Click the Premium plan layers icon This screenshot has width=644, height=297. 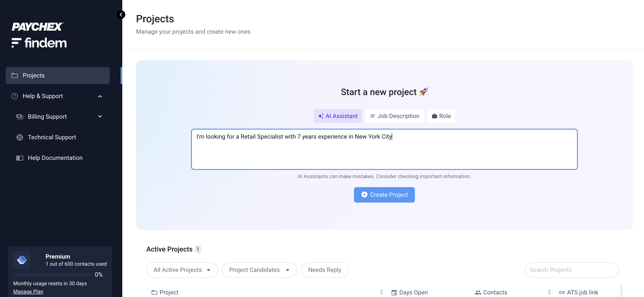[x=22, y=260]
